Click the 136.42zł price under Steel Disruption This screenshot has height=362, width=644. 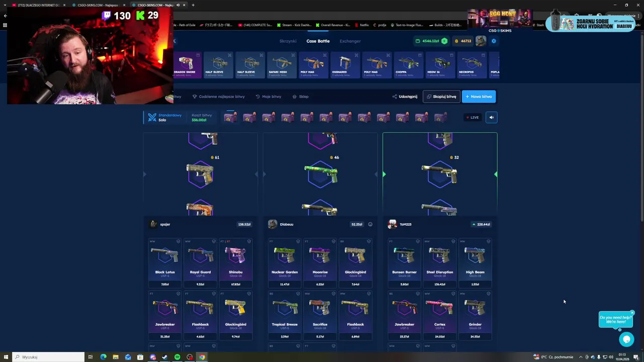point(440,284)
